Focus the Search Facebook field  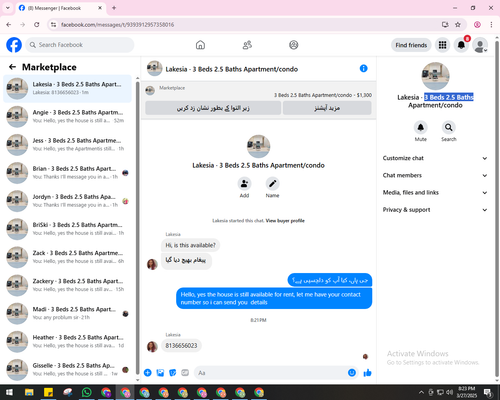click(80, 45)
